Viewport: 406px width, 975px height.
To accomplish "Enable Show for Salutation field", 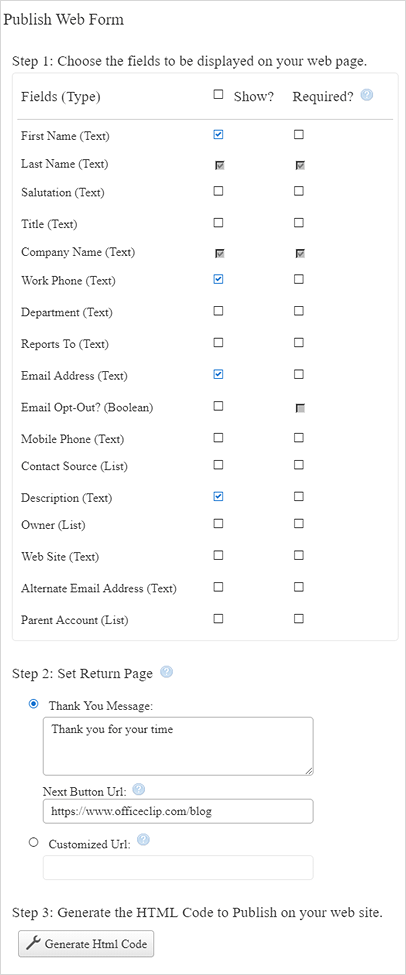I will [218, 191].
